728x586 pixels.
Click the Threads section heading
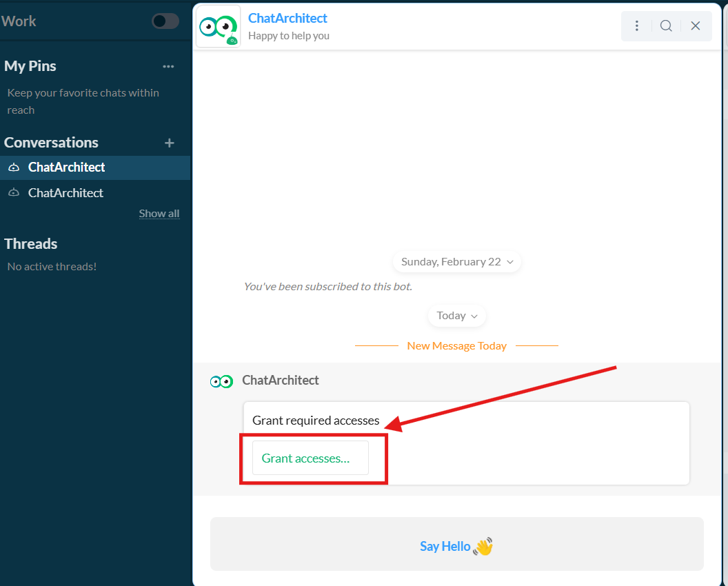tap(31, 244)
